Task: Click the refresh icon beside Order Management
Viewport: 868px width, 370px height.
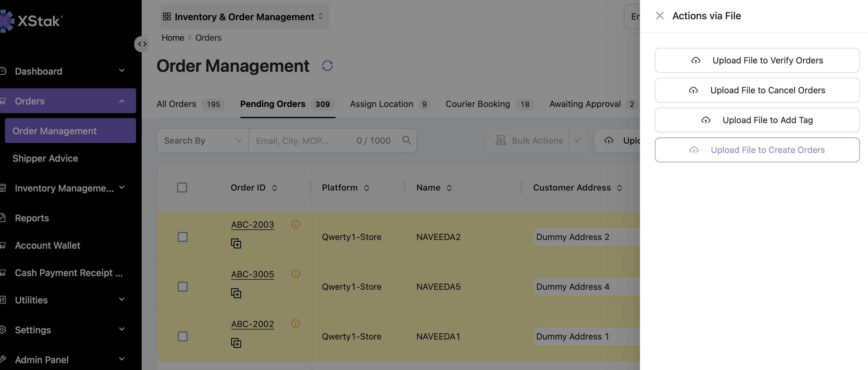Action: tap(327, 65)
